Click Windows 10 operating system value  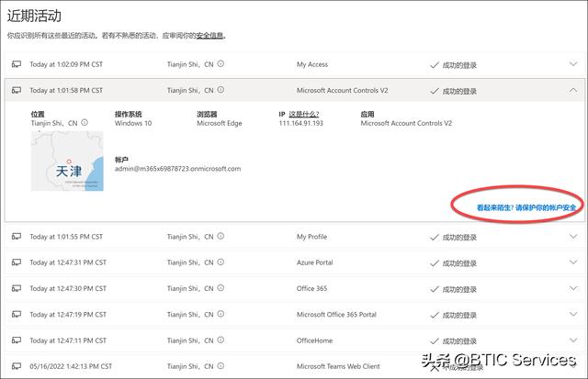(x=133, y=123)
